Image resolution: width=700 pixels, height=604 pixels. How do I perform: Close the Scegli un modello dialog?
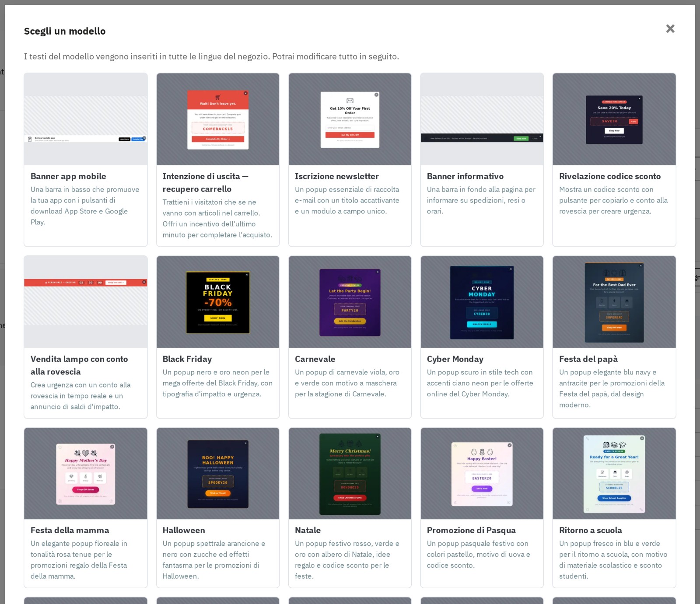pos(670,29)
